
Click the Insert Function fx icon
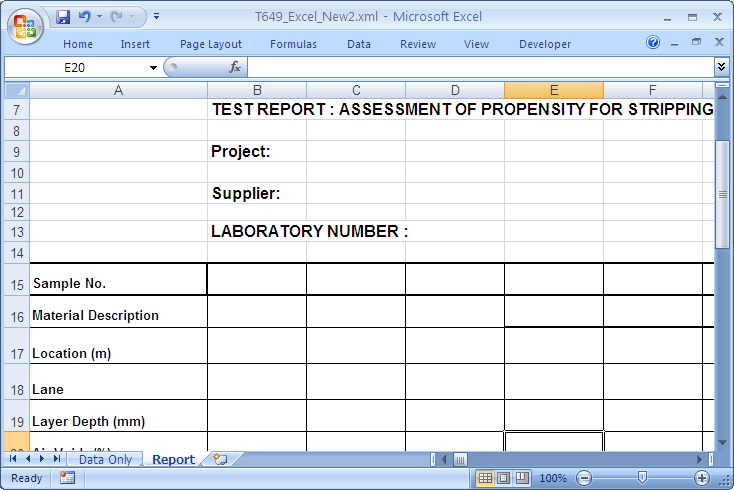click(x=235, y=67)
